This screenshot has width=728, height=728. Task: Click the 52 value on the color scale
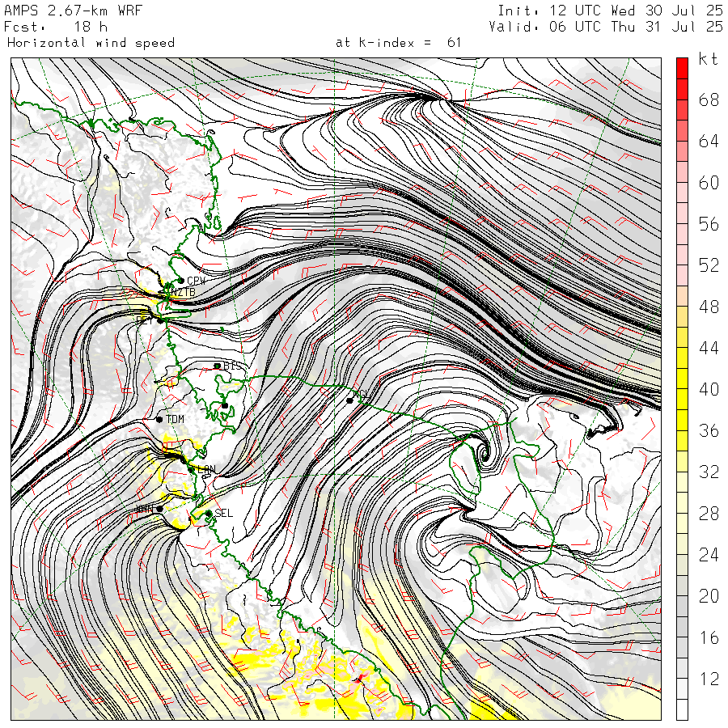click(709, 265)
